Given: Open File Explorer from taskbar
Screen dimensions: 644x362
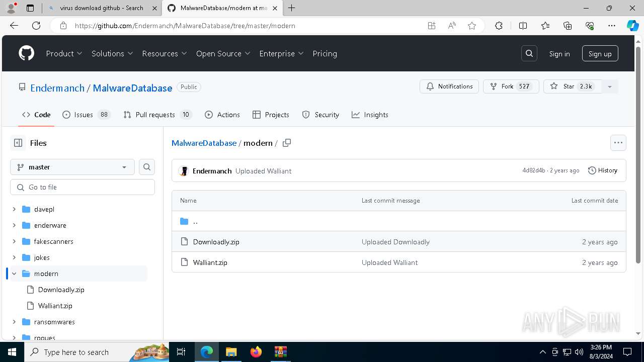Looking at the screenshot, I should coord(231,352).
